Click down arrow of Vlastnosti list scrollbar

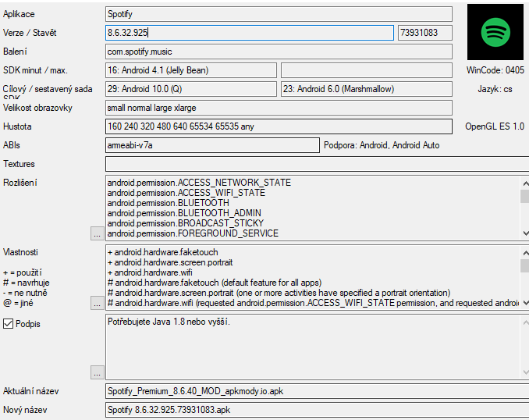coord(525,303)
